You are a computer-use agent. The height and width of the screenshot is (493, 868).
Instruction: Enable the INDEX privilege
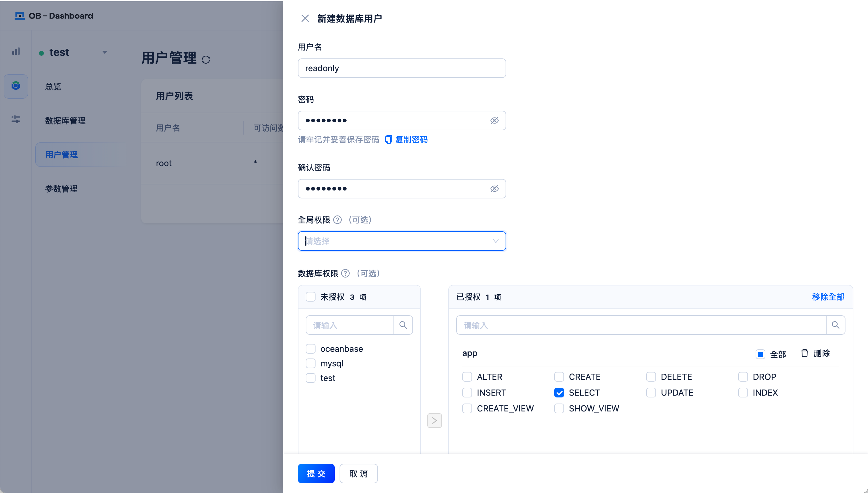coord(743,393)
